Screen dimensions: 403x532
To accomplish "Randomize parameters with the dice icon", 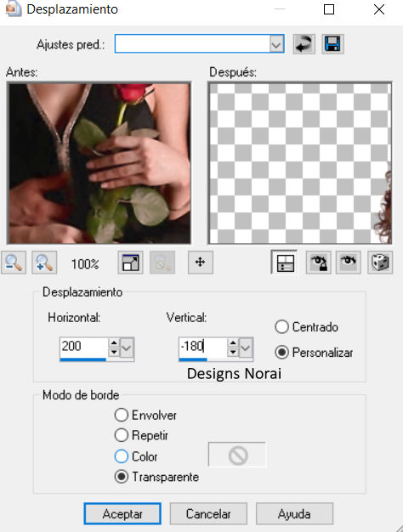I will [380, 263].
